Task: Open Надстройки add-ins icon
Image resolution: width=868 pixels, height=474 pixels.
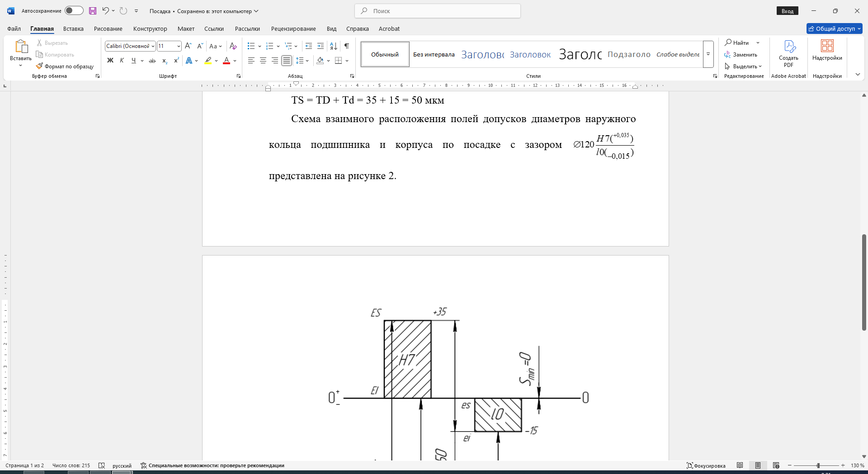Action: pyautogui.click(x=827, y=50)
